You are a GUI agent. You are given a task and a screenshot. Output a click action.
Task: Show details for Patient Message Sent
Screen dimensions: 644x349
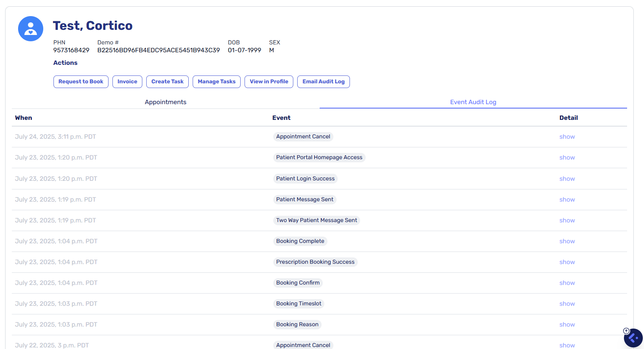tap(567, 200)
